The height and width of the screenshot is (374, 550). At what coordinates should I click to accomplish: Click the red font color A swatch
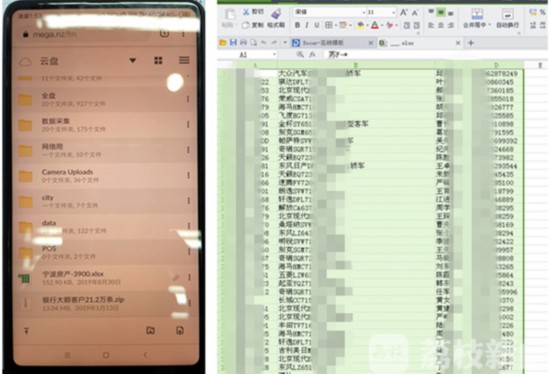point(375,25)
